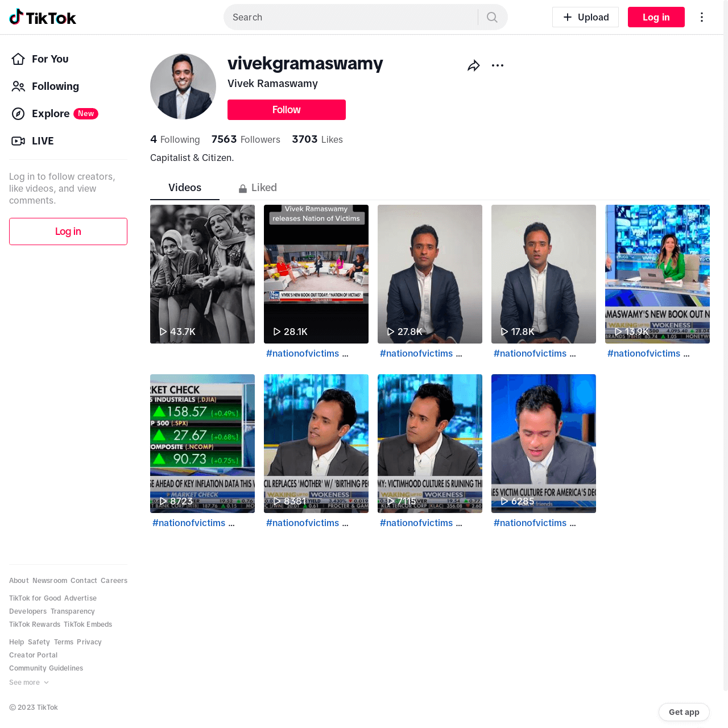The height and width of the screenshot is (728, 728).
Task: Switch to the Liked tab
Action: pos(258,188)
